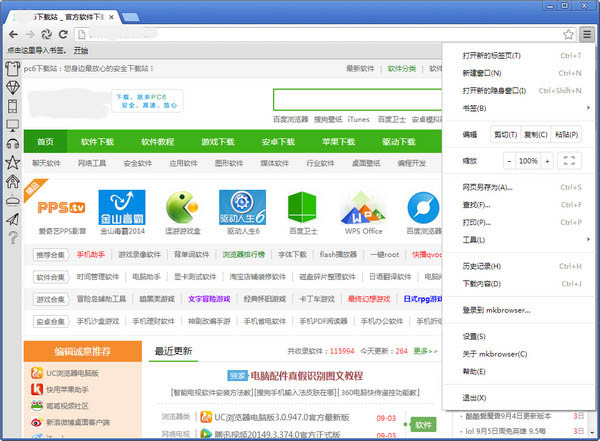Click the 手机助手 red link

(x=91, y=254)
